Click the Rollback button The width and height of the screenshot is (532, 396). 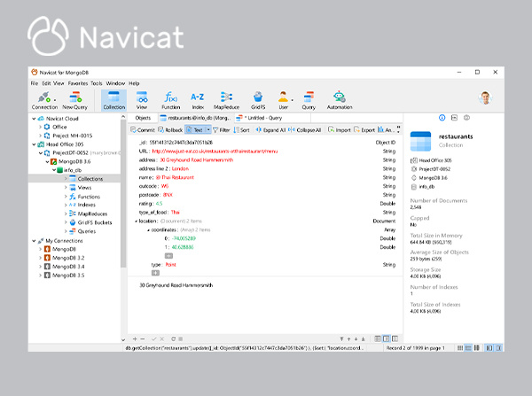170,130
